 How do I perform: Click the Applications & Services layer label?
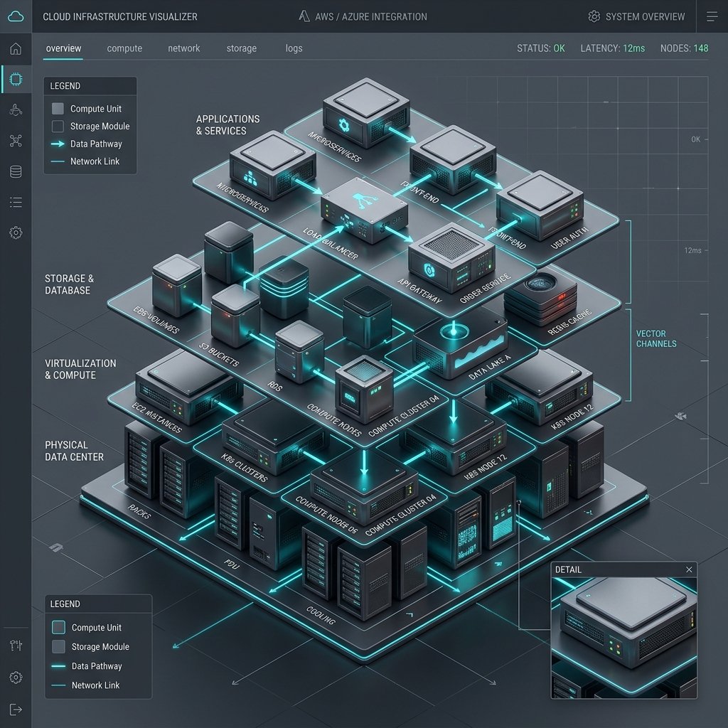click(x=227, y=125)
